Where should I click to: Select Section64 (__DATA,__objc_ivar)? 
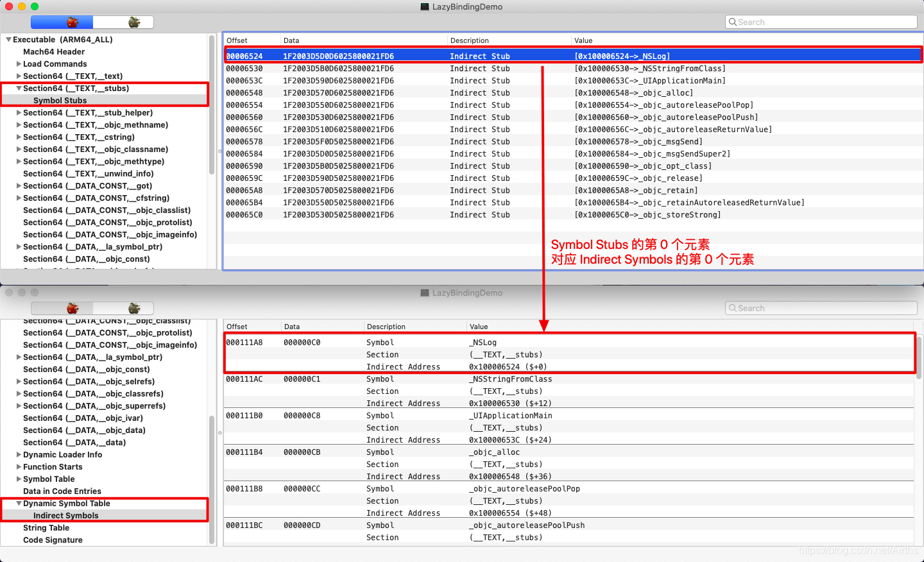click(x=83, y=418)
